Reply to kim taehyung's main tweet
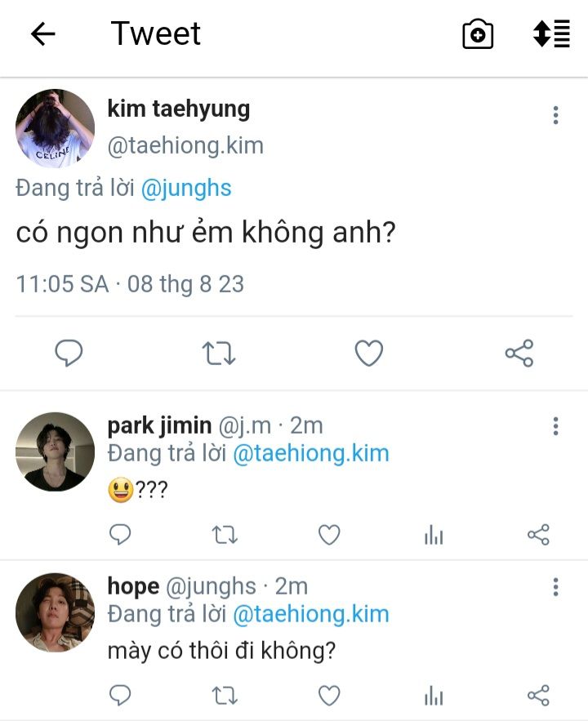 pos(69,353)
